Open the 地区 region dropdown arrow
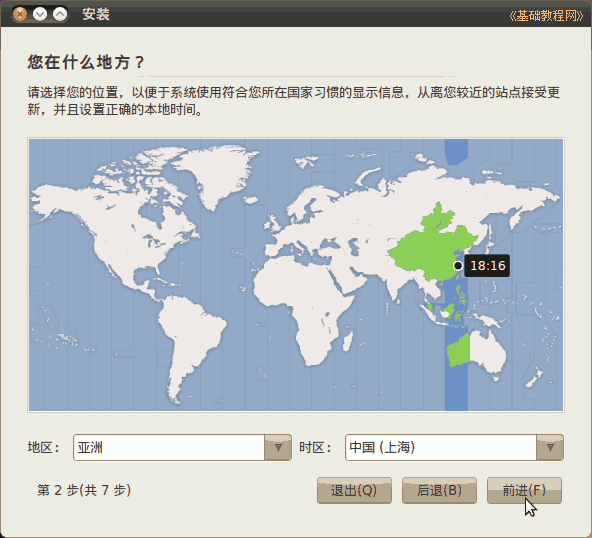592x538 pixels. tap(278, 447)
